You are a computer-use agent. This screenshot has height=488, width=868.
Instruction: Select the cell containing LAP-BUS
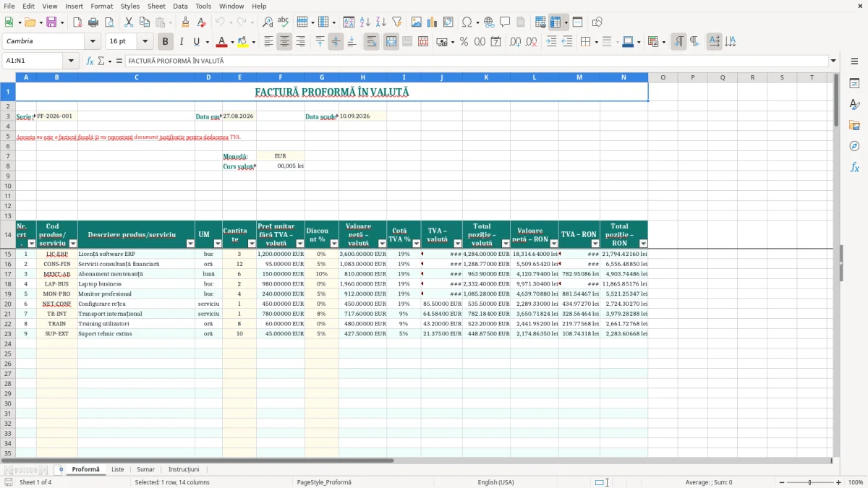click(56, 284)
